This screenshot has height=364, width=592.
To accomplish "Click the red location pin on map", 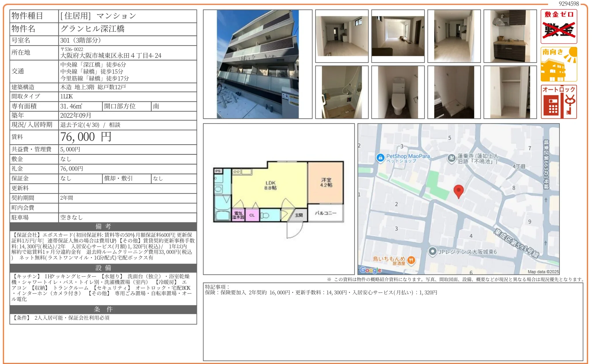I will click(x=458, y=191).
